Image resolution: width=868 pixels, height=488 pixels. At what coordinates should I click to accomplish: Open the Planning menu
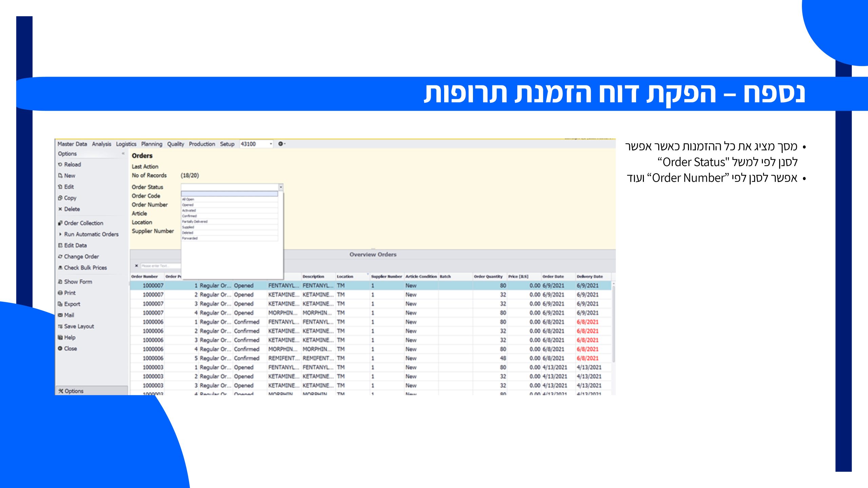[152, 144]
